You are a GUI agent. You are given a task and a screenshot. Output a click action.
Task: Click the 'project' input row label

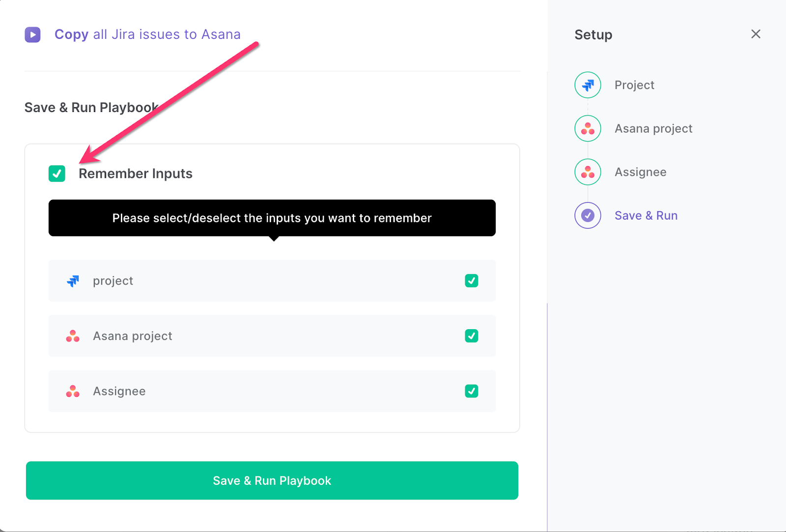(x=113, y=281)
